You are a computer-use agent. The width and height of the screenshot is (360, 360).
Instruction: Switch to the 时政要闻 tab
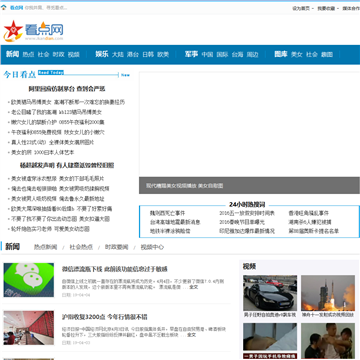116,247
